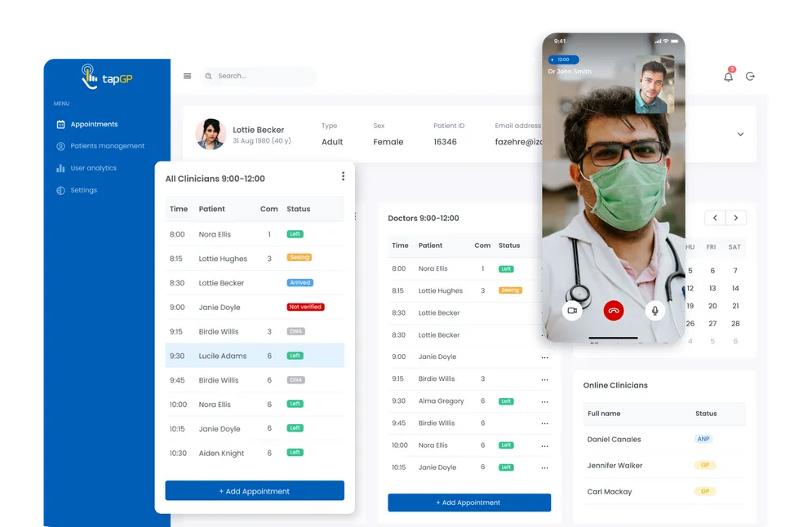Open row options for 9:45 Birdie Willis in Doctors
This screenshot has height=527, width=812.
(x=545, y=424)
